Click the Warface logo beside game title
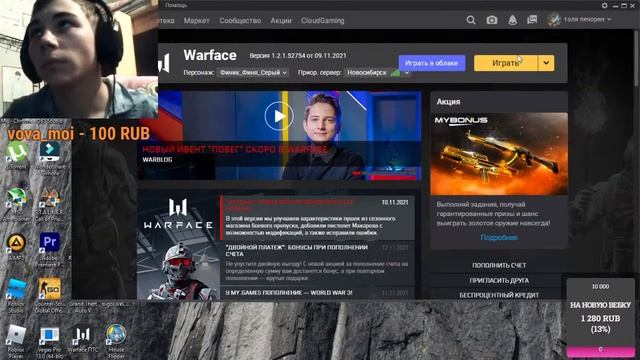This screenshot has width=640, height=360. pos(164,63)
